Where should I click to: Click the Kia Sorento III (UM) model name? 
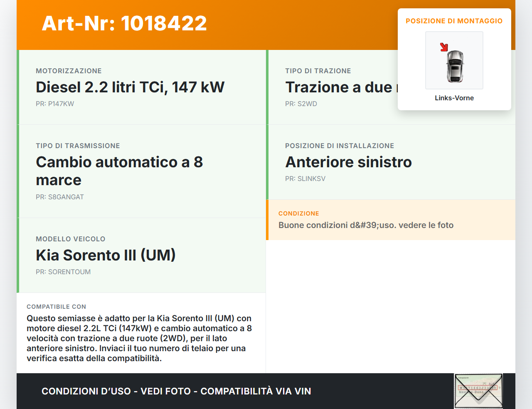click(106, 255)
